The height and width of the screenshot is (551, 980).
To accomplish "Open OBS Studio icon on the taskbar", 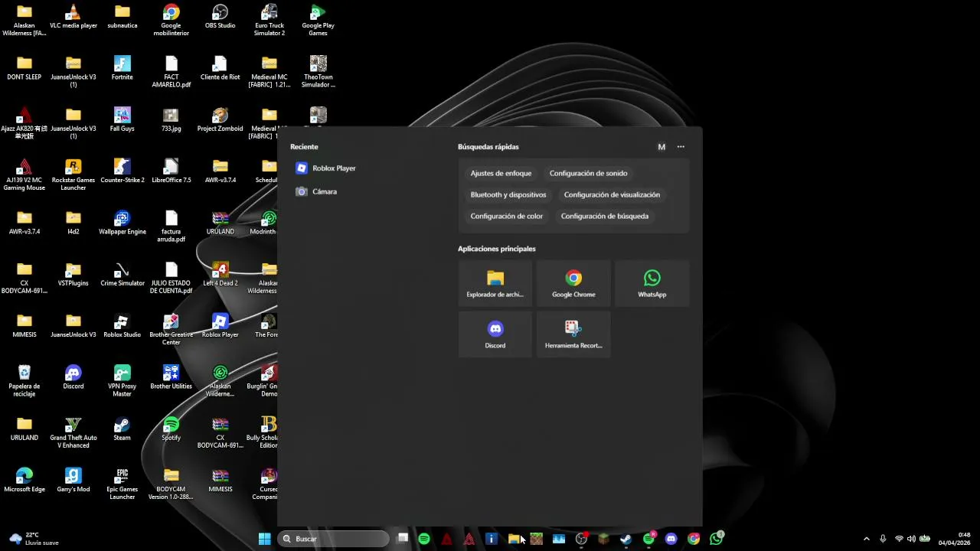I will point(581,539).
